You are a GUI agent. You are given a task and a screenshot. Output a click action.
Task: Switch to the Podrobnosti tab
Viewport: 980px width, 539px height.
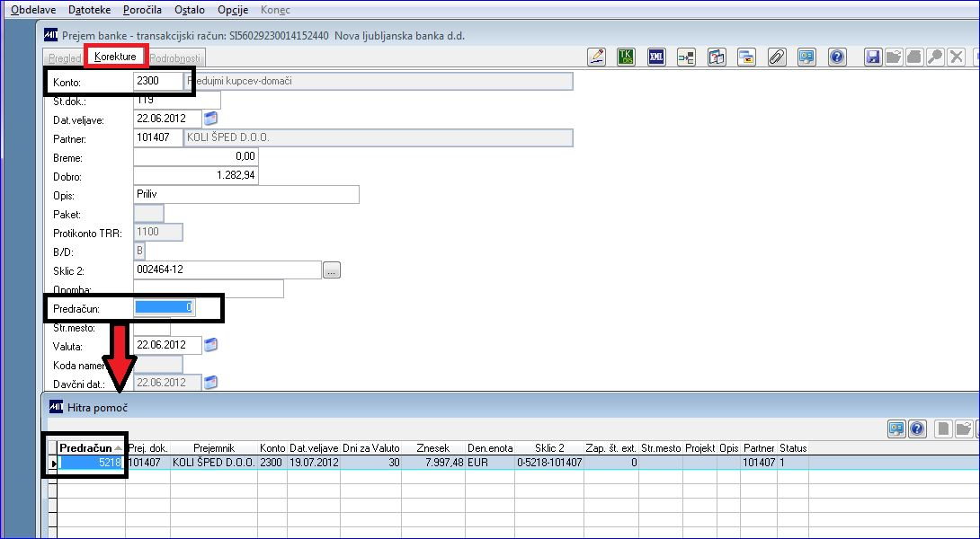pos(175,58)
